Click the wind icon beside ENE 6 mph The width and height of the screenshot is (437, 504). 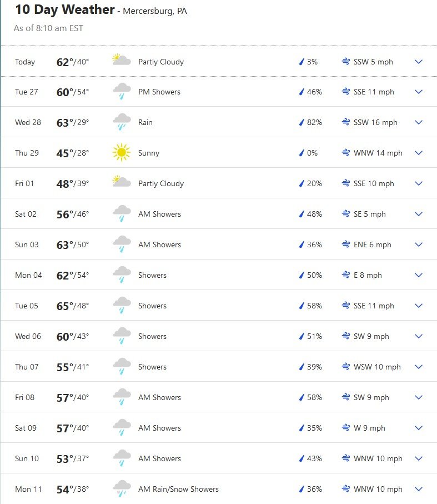tap(346, 244)
